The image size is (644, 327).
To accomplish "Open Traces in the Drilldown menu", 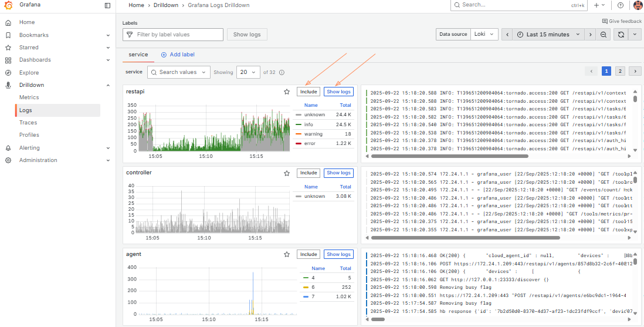I will [28, 123].
